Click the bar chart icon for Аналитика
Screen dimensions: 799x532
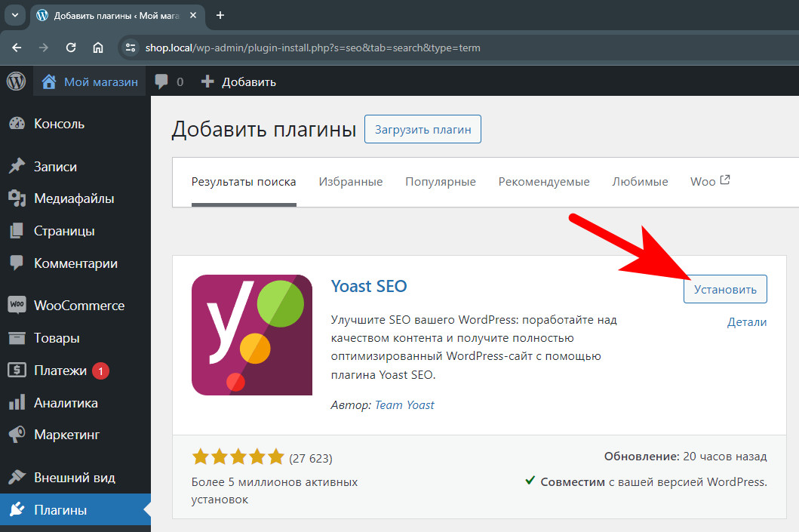[17, 402]
